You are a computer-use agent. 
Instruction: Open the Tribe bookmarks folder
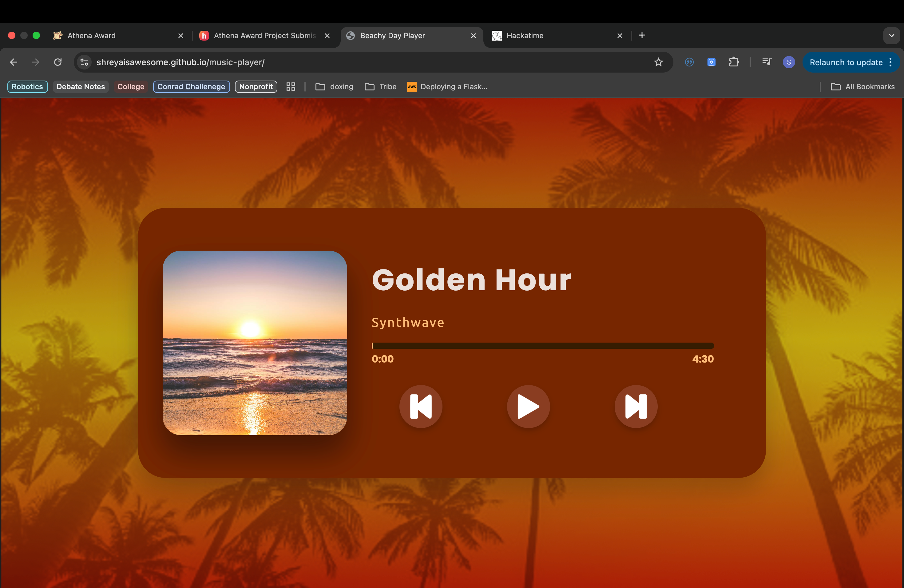coord(381,87)
